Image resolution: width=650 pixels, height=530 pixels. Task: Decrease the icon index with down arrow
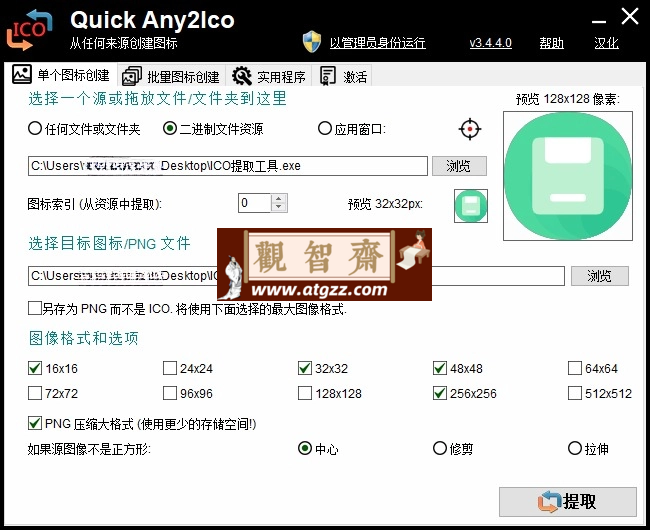coord(279,208)
